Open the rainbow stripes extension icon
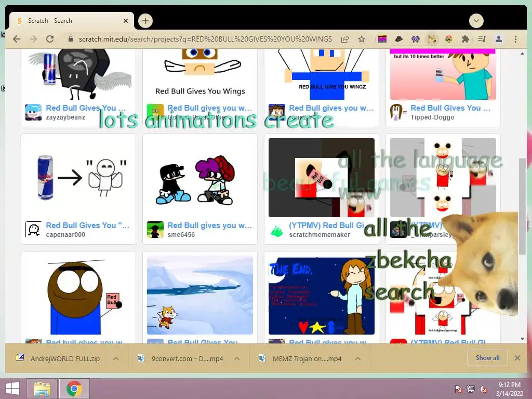 [x=382, y=39]
